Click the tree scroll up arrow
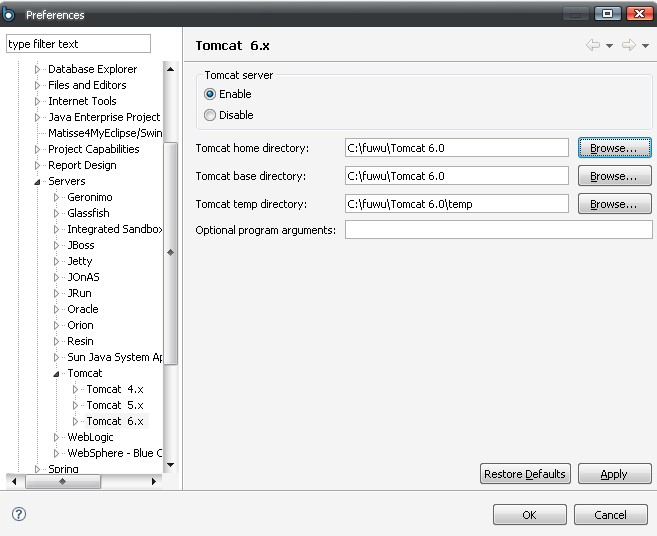657x536 pixels. (170, 69)
